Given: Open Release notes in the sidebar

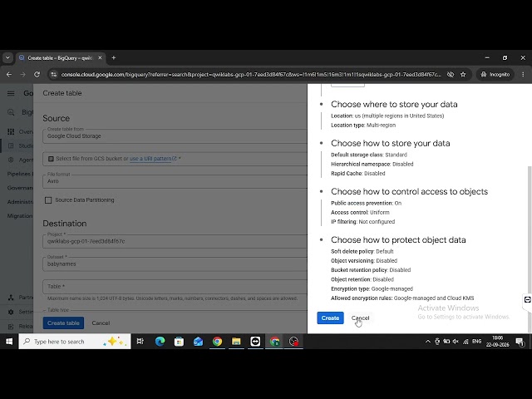Looking at the screenshot, I should coord(20,327).
